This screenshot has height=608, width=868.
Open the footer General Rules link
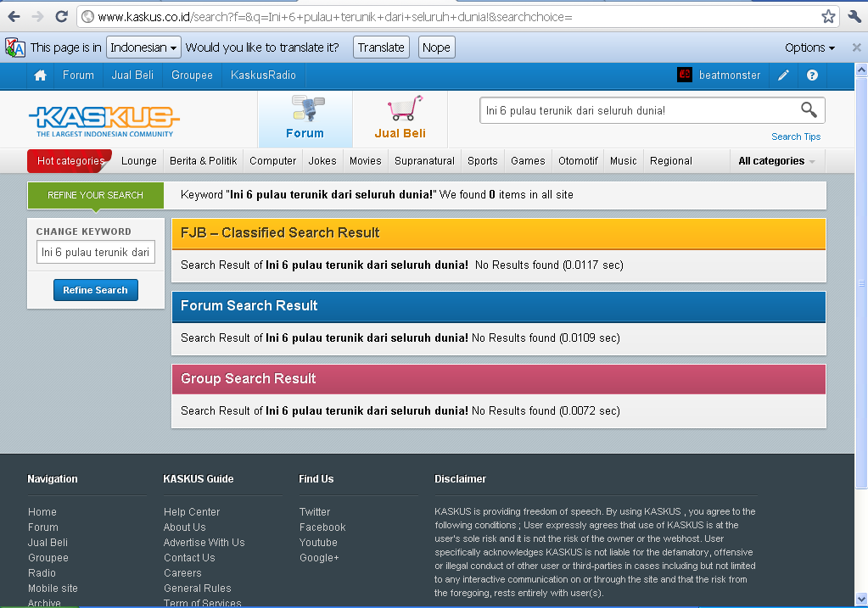[x=197, y=588]
